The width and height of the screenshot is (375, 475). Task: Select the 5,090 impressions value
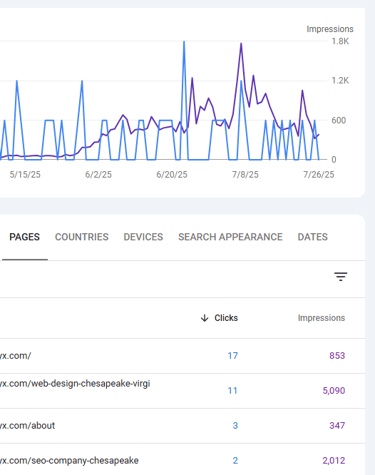334,391
